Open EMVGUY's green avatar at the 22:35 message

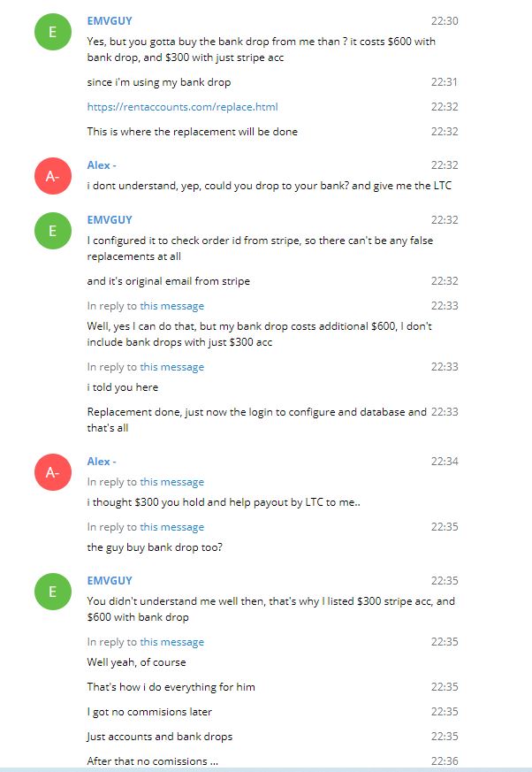52,592
